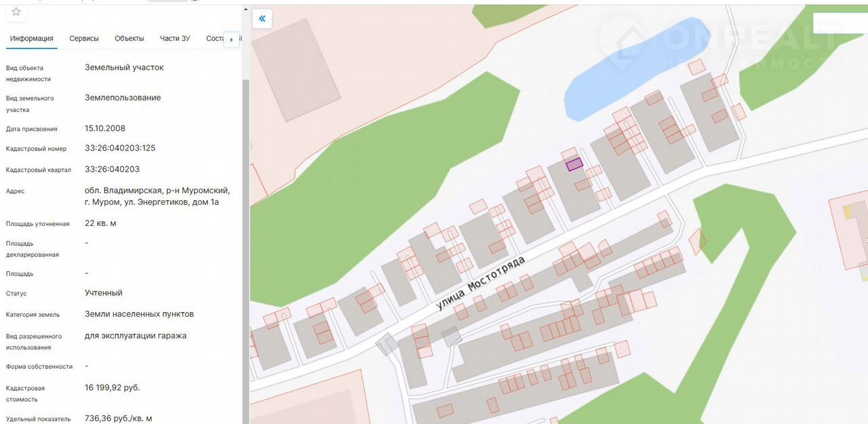Click the cadastral number 33:26:040203:125
Viewport: 868px width, 424px height.
click(x=120, y=148)
